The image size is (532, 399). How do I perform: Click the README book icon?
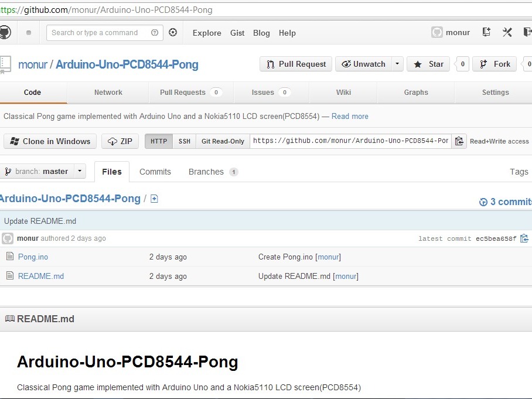[10, 319]
